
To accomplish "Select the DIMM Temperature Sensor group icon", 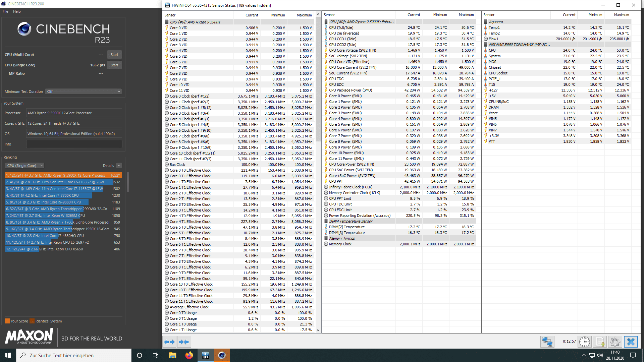I will 326,221.
